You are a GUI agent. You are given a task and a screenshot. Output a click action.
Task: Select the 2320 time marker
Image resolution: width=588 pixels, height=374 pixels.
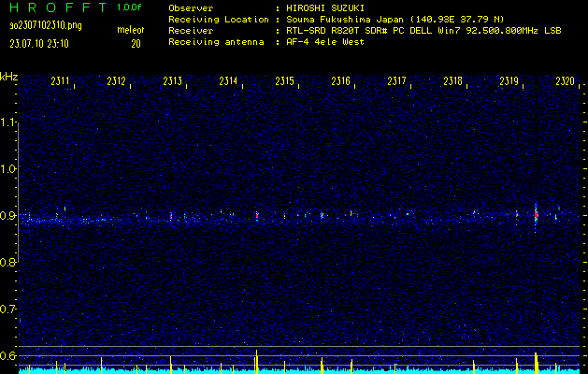[x=565, y=82]
